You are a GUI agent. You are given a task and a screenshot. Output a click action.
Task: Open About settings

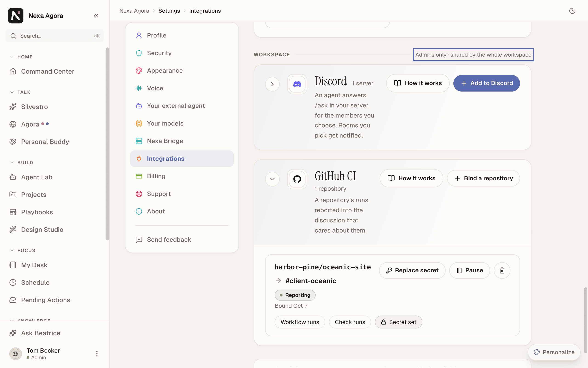coord(182,211)
